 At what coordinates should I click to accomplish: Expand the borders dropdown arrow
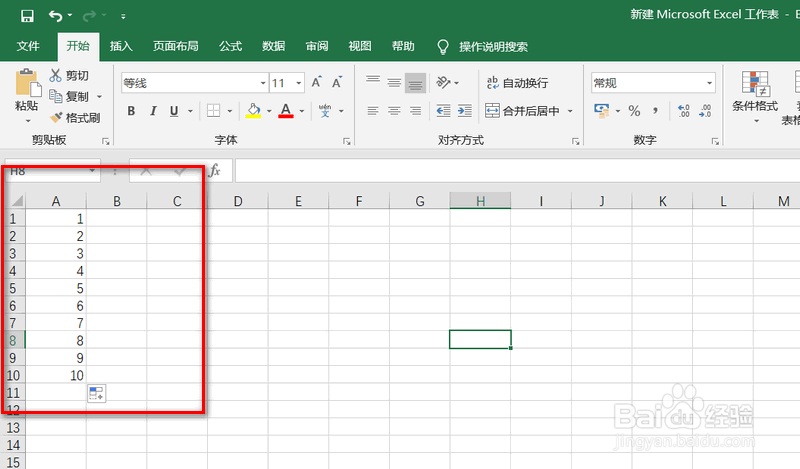pos(230,111)
